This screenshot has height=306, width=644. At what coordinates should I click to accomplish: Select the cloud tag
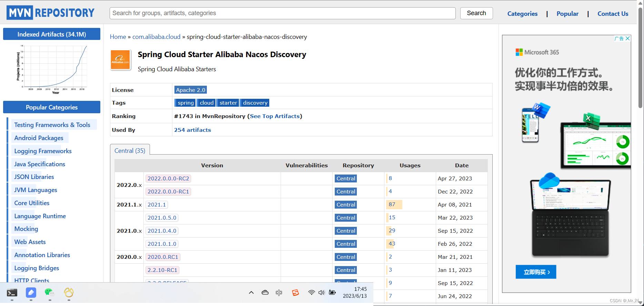coord(207,103)
